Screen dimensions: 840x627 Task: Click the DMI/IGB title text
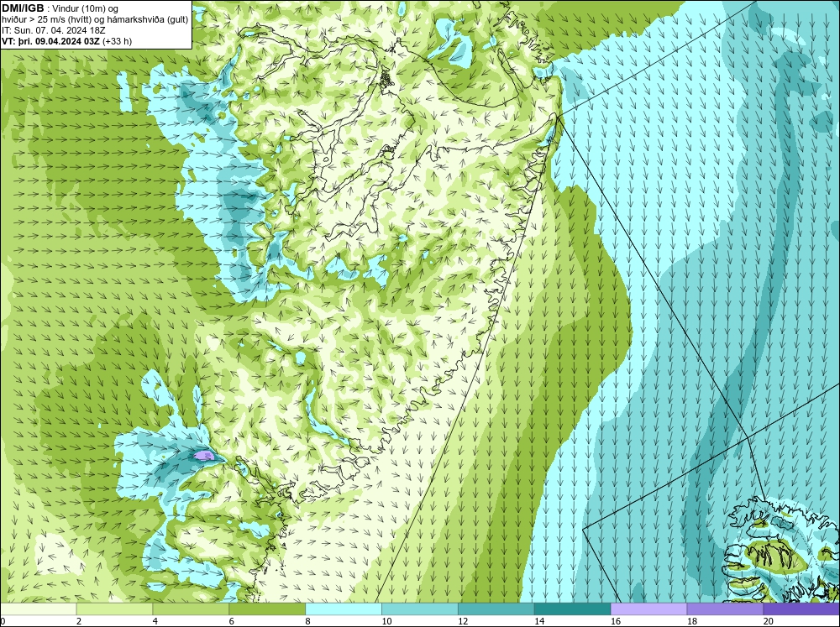(23, 8)
